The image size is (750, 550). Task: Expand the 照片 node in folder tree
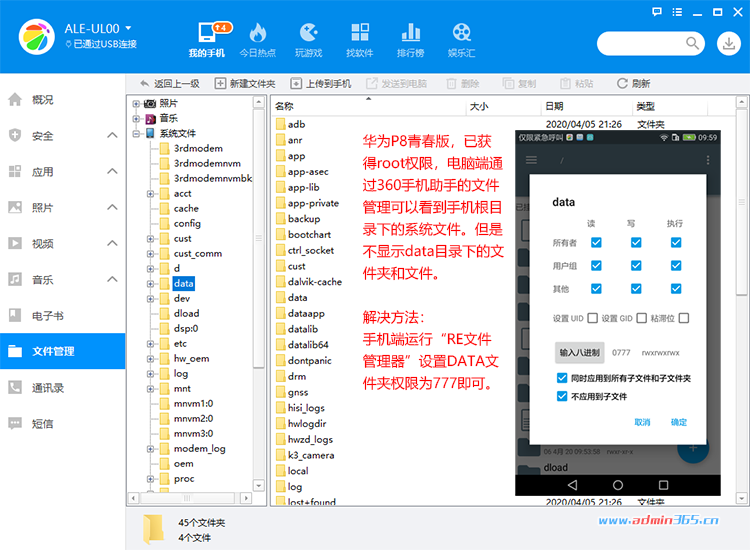coord(136,103)
